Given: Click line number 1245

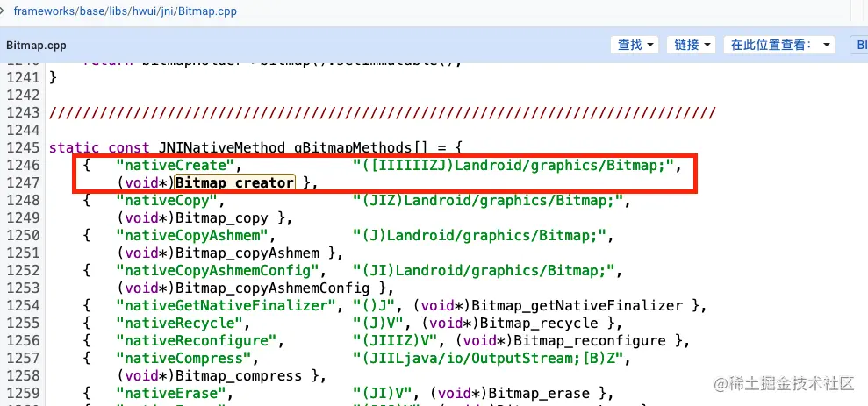Looking at the screenshot, I should 23,147.
